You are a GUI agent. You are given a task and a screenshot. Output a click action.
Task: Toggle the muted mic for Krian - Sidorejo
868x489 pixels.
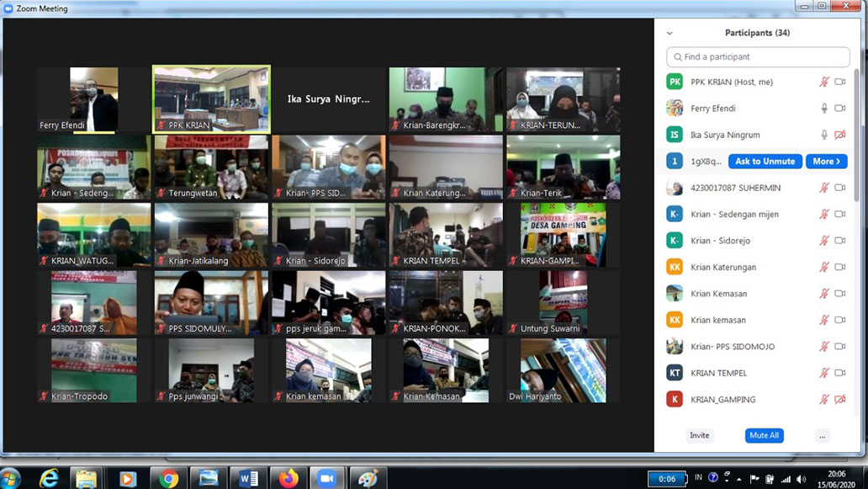click(824, 241)
